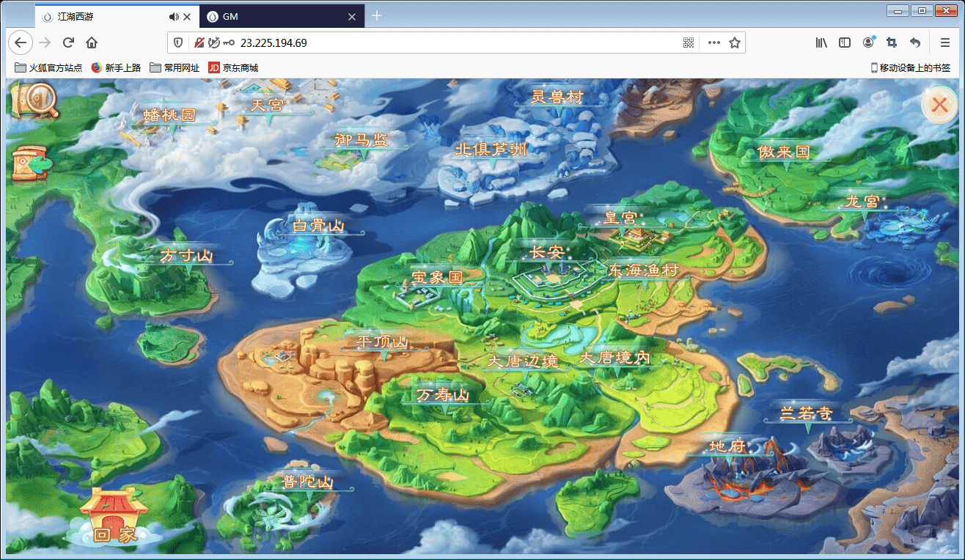Switch to the GM browser tab
Viewport: 965px width, 560px height.
282,16
